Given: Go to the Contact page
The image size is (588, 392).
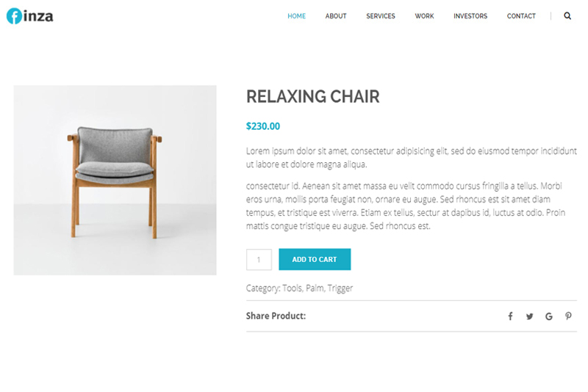Looking at the screenshot, I should [521, 16].
